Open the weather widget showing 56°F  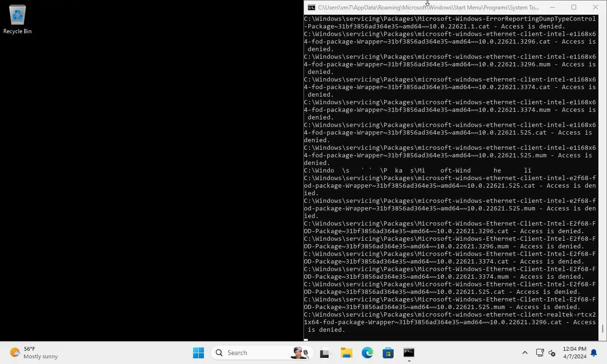(34, 353)
